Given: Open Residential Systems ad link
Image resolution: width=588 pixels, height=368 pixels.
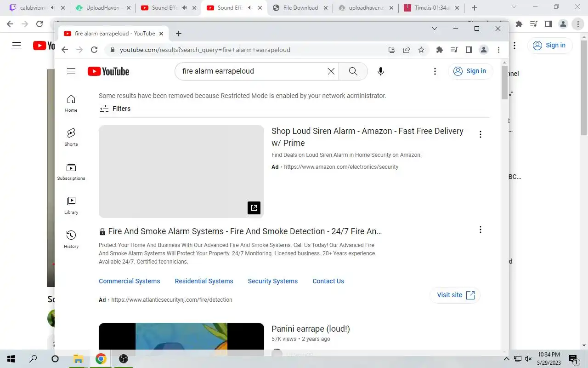Looking at the screenshot, I should [204, 281].
